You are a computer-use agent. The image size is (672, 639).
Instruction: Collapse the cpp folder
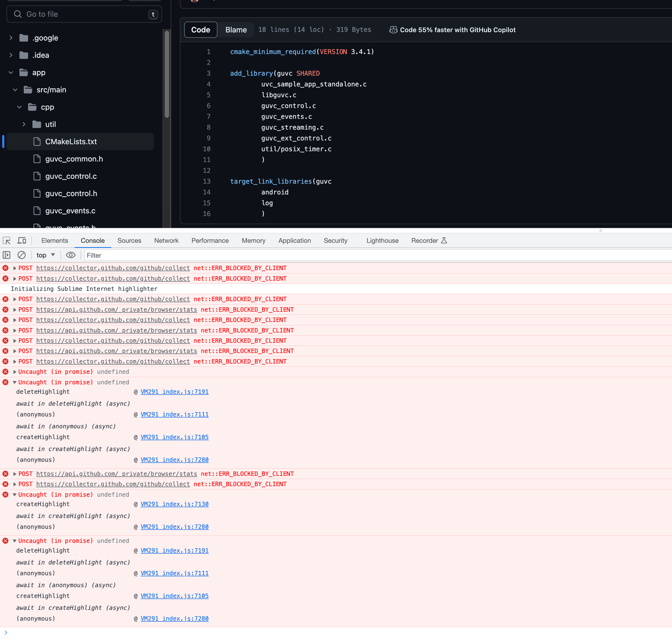(19, 107)
